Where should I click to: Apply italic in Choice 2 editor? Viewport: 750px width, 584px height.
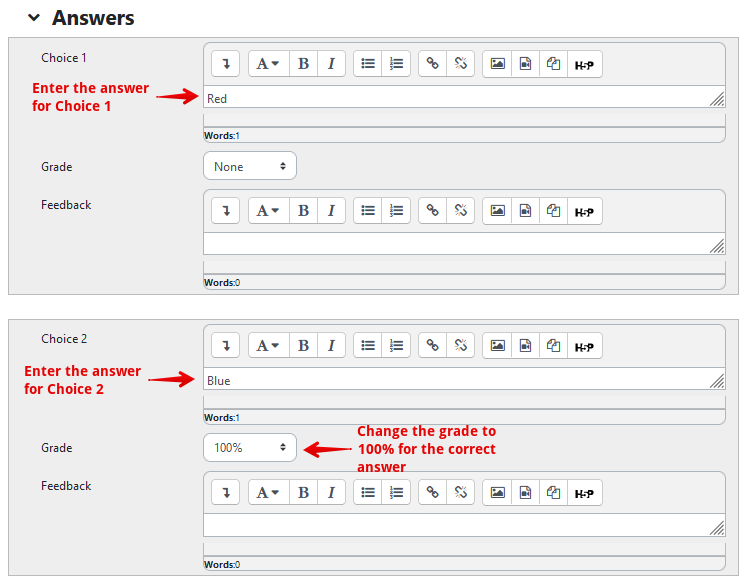pyautogui.click(x=331, y=345)
